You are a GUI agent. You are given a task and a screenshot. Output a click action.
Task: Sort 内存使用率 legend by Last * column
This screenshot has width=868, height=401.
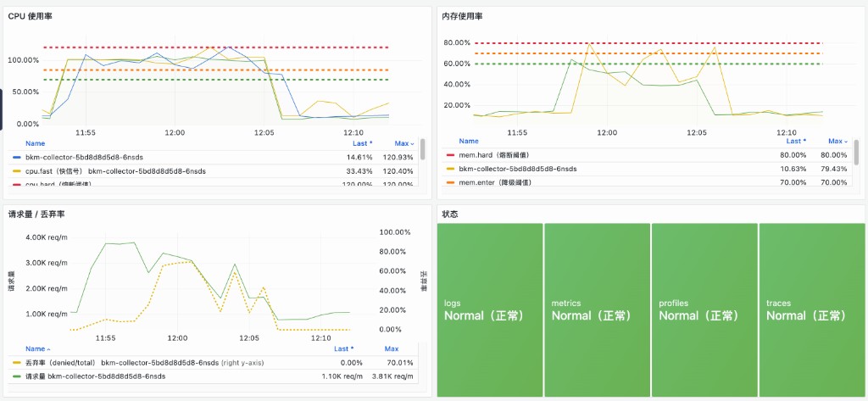coord(797,142)
